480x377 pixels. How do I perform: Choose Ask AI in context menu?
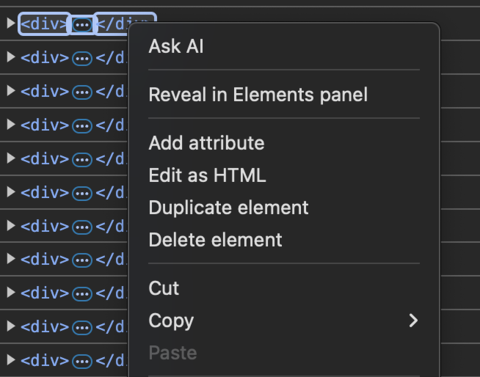click(x=176, y=46)
